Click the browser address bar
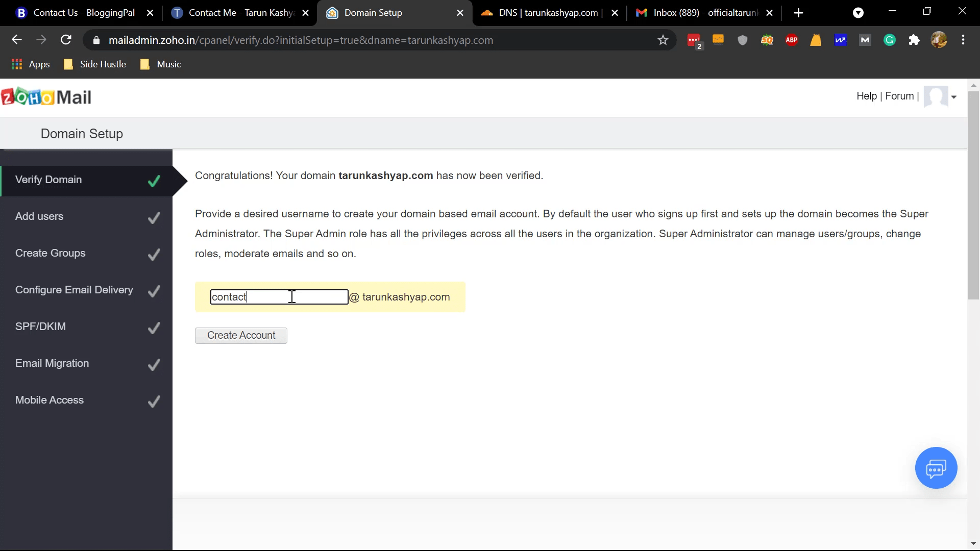 379,40
